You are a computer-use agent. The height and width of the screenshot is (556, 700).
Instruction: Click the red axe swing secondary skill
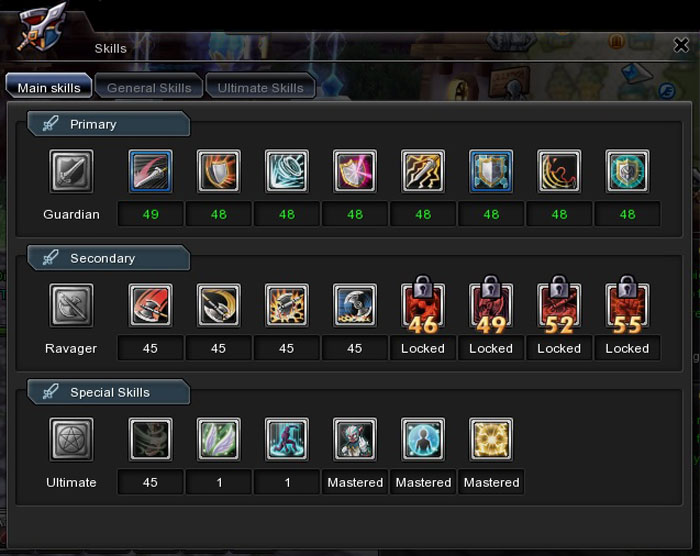point(150,305)
